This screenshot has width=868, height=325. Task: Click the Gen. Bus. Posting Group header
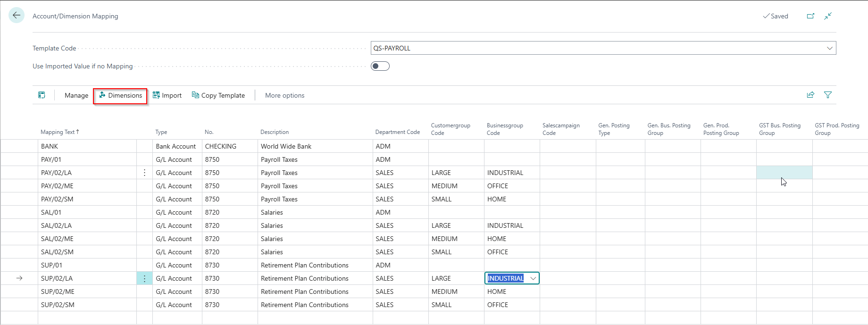coord(669,129)
